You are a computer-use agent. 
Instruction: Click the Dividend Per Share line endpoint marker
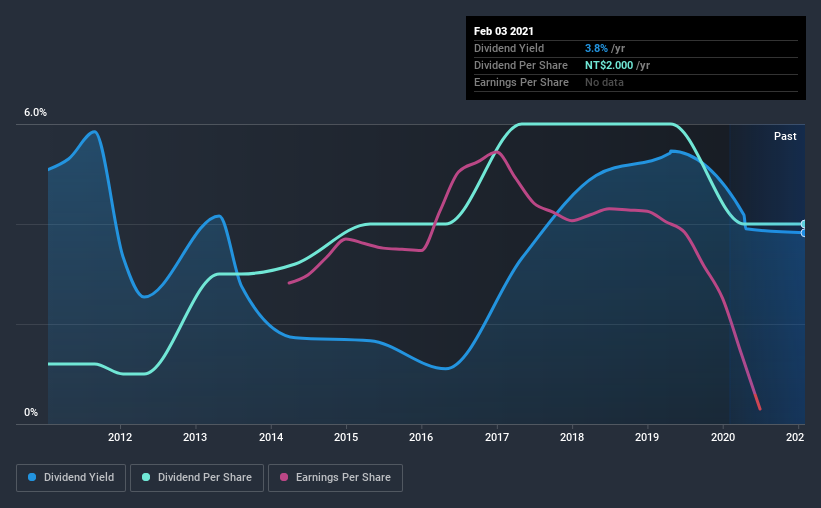click(x=803, y=224)
